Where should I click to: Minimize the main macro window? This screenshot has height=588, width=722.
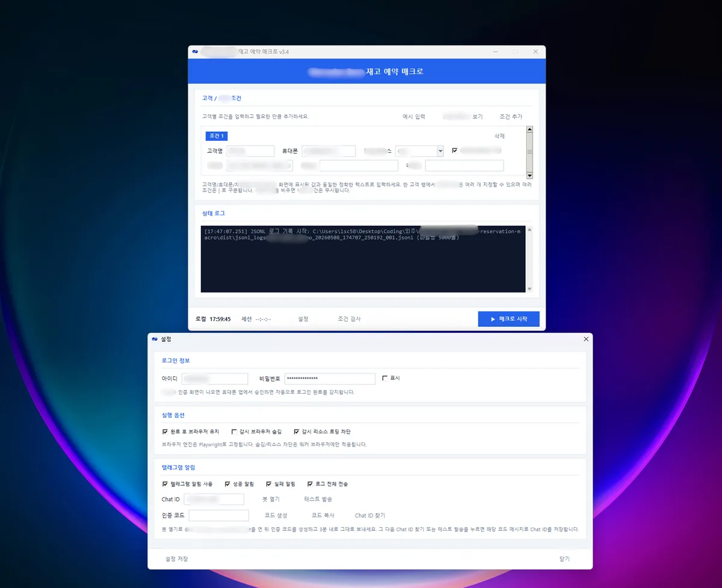(496, 52)
